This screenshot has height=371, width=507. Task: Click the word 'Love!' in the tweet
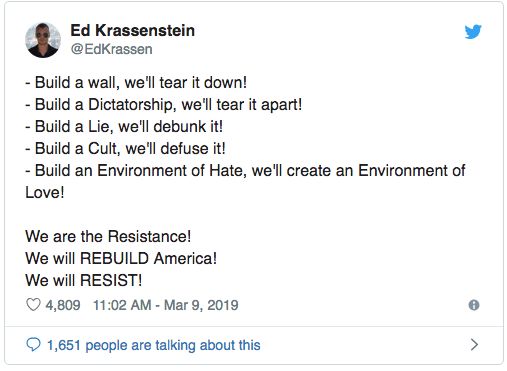(45, 192)
